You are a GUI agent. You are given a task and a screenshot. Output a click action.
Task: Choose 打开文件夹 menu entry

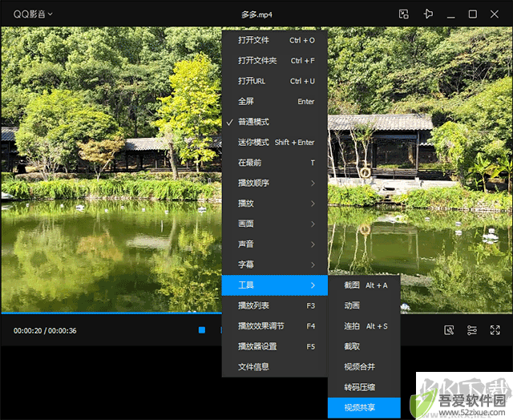pos(275,60)
